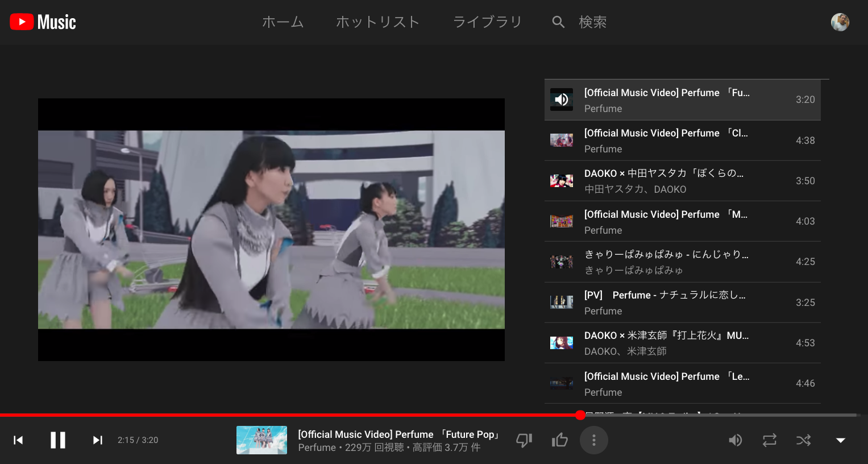Like the Future Pop video

pos(560,440)
